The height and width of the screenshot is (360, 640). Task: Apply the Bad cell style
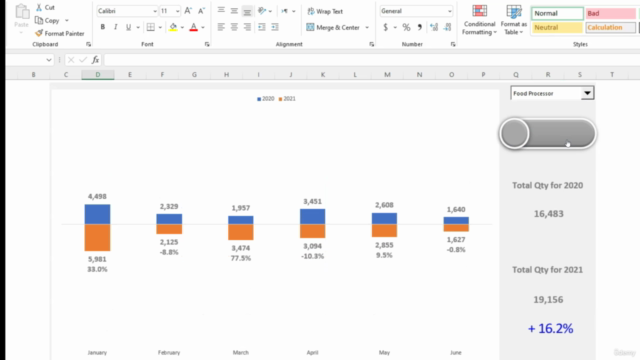[x=611, y=13]
